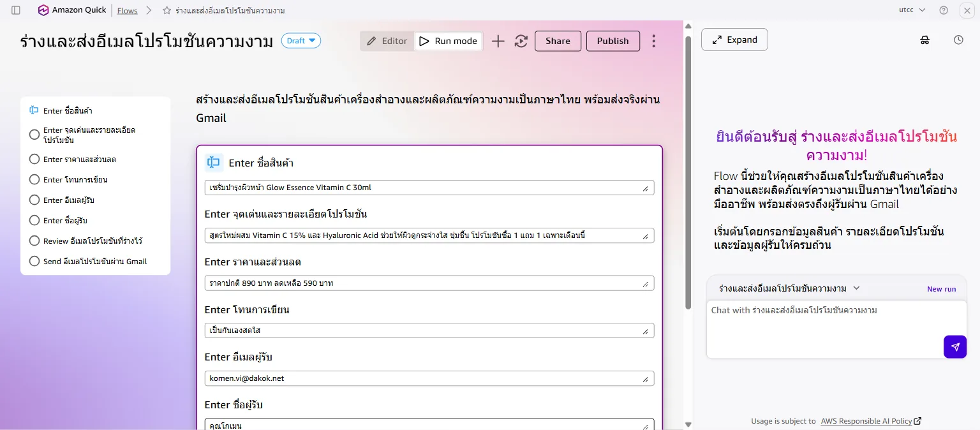Viewport: 980px width, 430px height.
Task: Switch to Run mode
Action: coord(448,41)
